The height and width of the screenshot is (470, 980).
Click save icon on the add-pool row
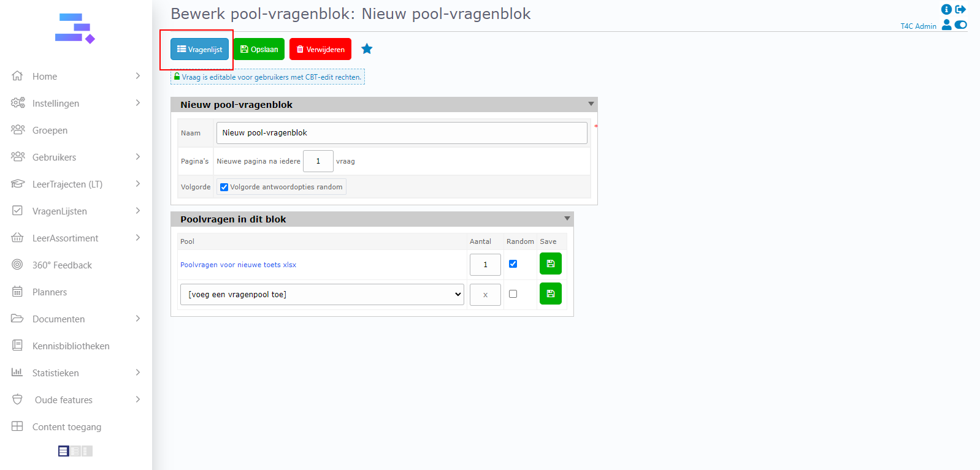550,294
